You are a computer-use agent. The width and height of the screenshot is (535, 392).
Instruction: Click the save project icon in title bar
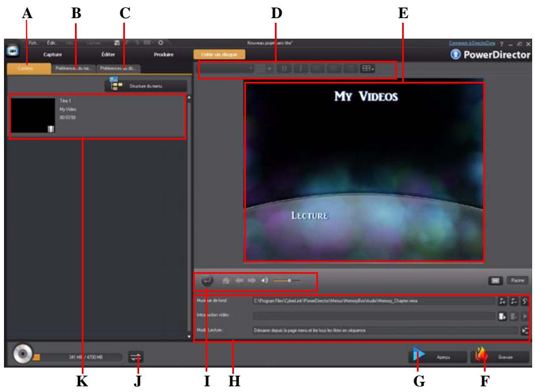[x=117, y=43]
